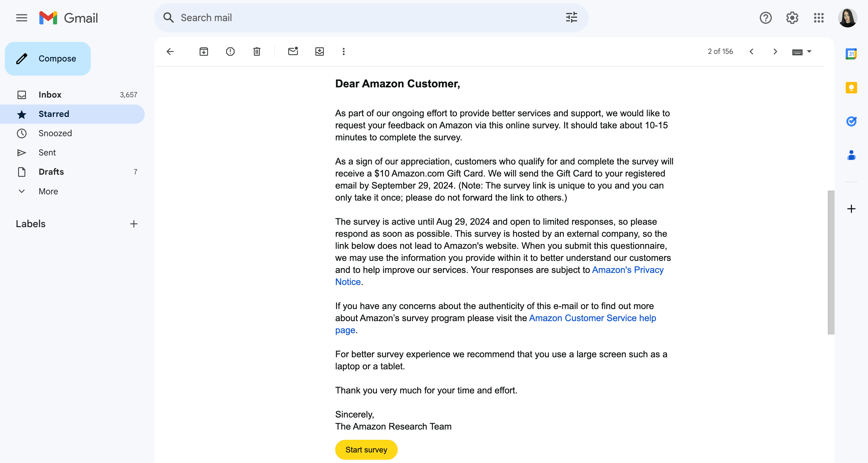Viewport: 868px width, 463px height.
Task: Click the Download email icon
Action: pyautogui.click(x=320, y=52)
